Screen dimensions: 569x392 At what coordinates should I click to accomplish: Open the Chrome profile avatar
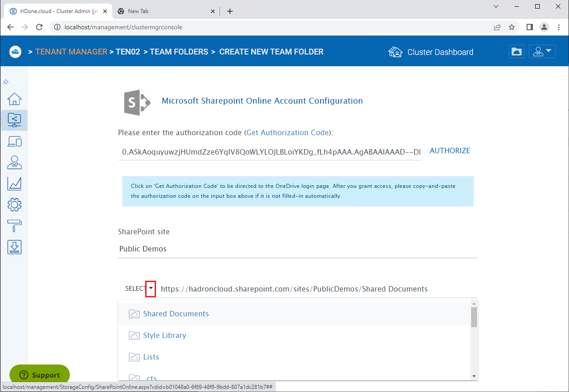tap(544, 27)
